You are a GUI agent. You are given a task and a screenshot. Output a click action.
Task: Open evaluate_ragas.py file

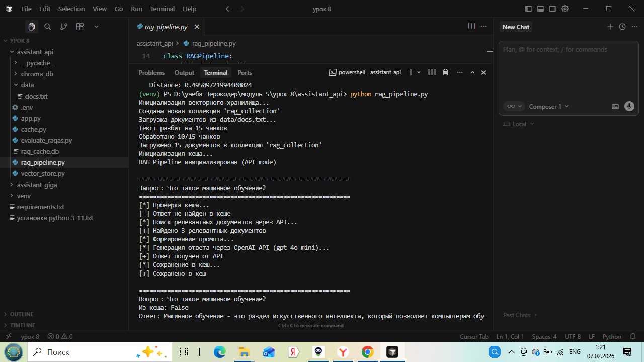pos(64,140)
